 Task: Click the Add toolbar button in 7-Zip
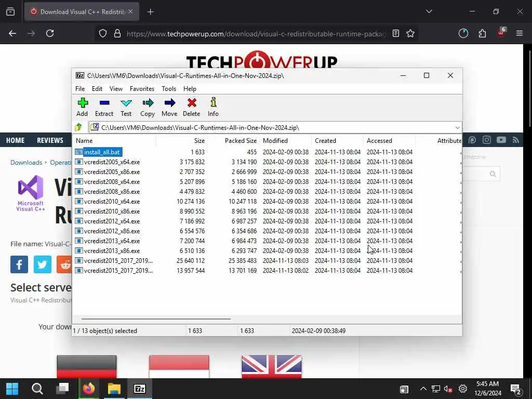82,107
